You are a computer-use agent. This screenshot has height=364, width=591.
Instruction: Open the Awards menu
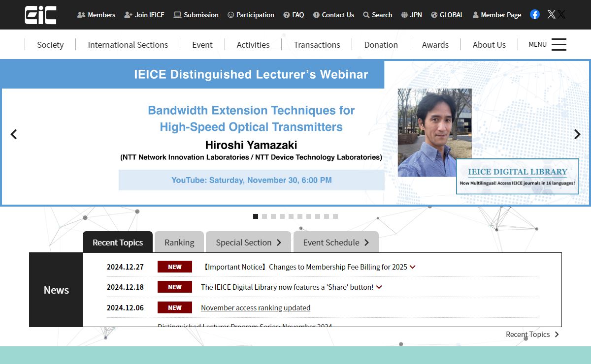point(435,45)
